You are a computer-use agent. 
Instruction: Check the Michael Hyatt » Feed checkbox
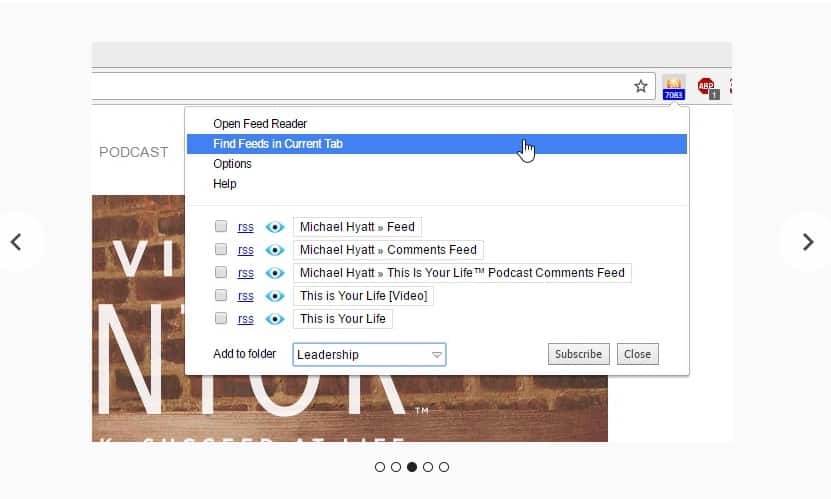click(221, 226)
